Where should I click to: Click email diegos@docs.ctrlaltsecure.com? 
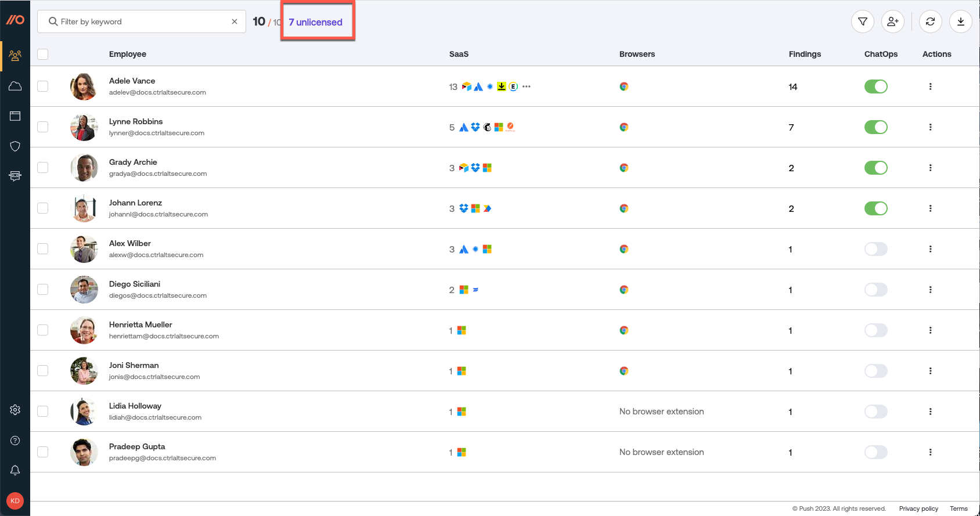click(x=158, y=295)
